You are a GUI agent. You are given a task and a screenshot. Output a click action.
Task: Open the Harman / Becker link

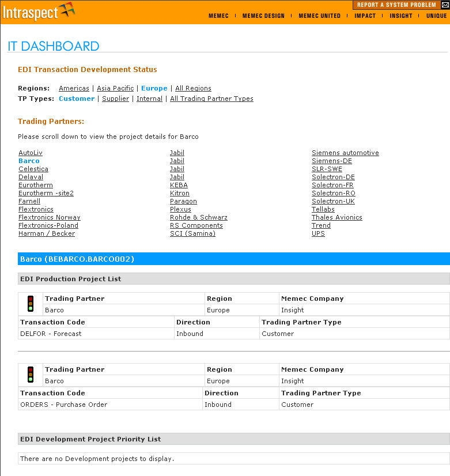[47, 233]
